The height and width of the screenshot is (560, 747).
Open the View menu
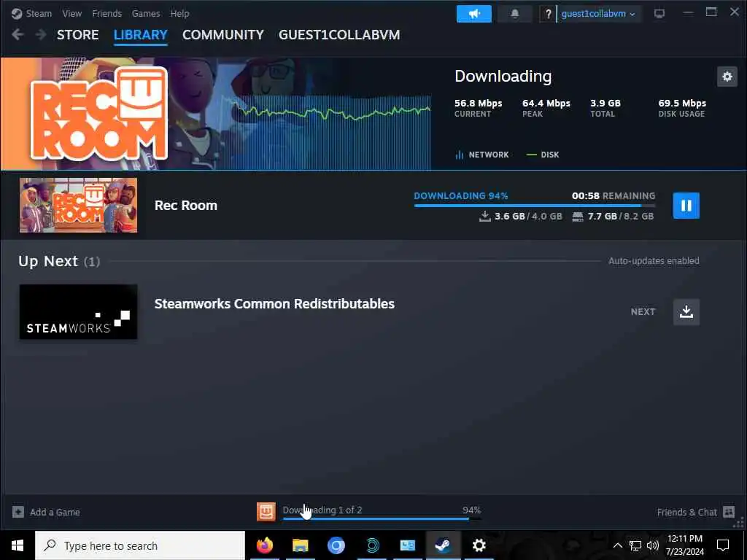coord(72,13)
